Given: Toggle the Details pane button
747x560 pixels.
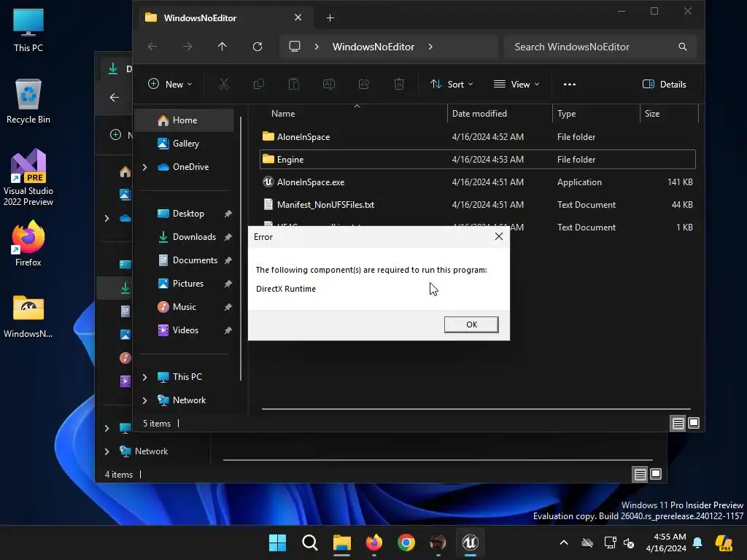Looking at the screenshot, I should (x=664, y=85).
